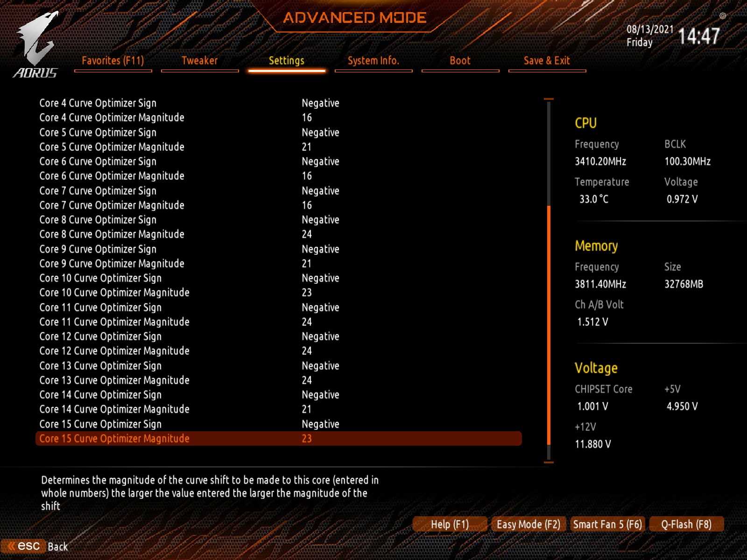Click the 08/13/2021 date text
The width and height of the screenshot is (747, 560).
pyautogui.click(x=650, y=29)
